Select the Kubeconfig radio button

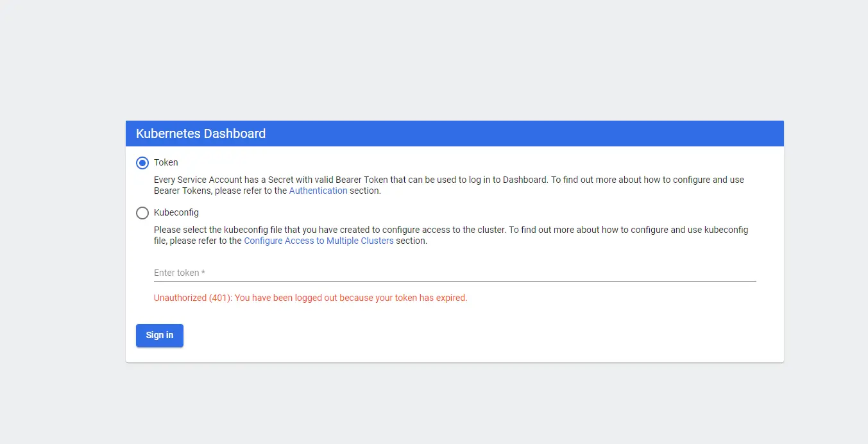[142, 213]
